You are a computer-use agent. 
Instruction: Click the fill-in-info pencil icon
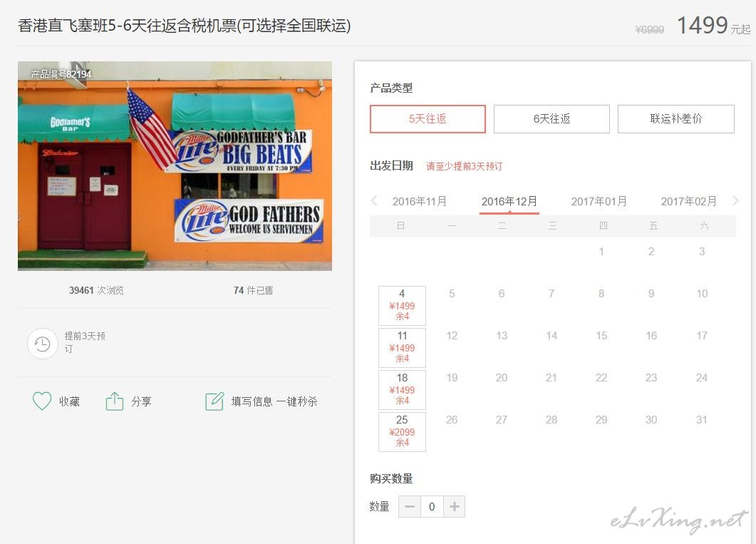pos(214,401)
